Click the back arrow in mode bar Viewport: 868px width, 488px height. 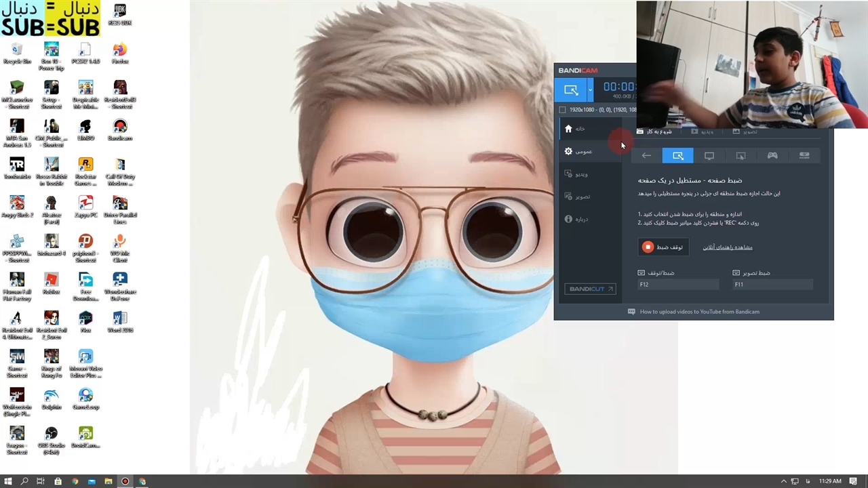click(x=646, y=156)
